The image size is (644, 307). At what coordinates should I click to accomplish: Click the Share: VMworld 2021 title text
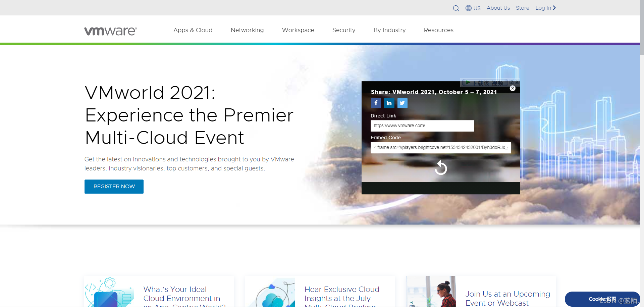pos(434,92)
